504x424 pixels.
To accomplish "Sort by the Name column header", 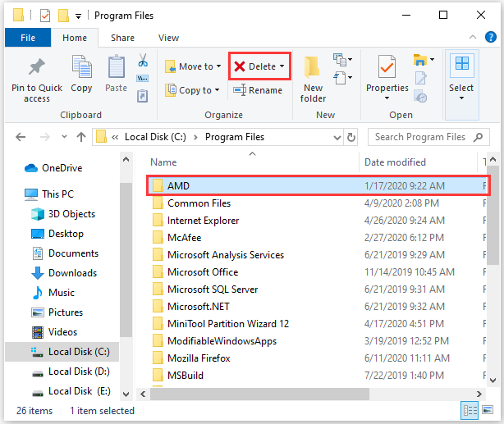I will tap(163, 162).
